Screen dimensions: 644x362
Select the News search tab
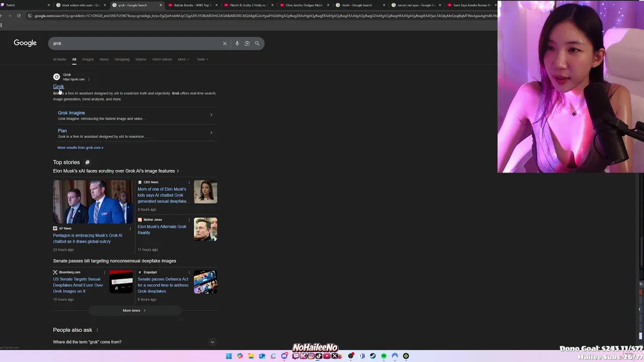coord(104,59)
